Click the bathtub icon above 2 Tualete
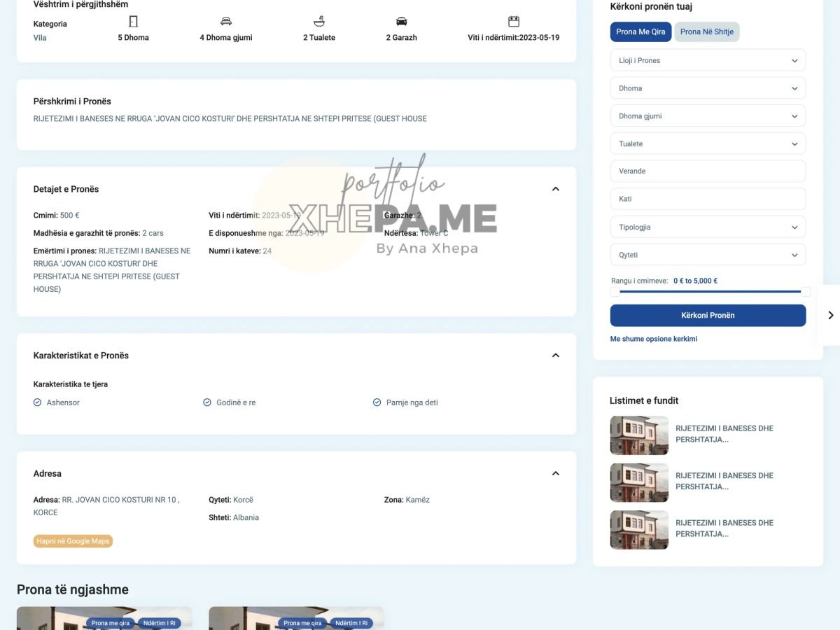Screen dimensions: 840x630 pos(319,21)
